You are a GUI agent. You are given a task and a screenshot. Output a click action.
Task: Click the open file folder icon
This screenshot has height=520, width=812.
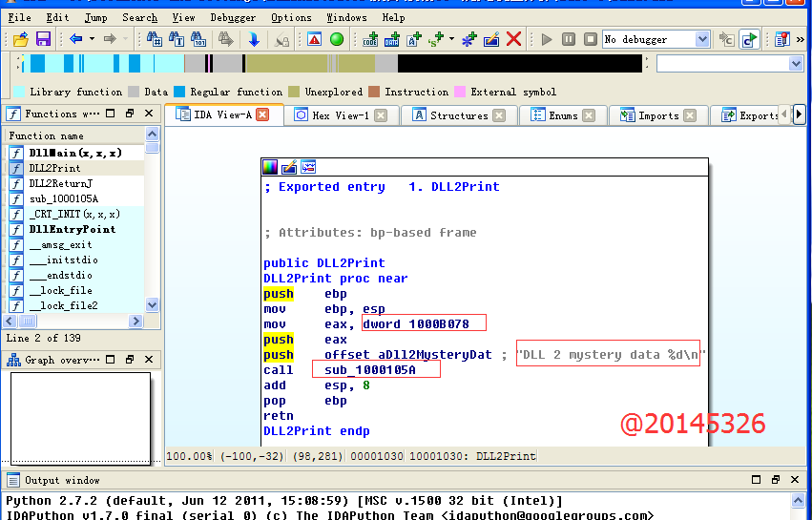(x=20, y=39)
